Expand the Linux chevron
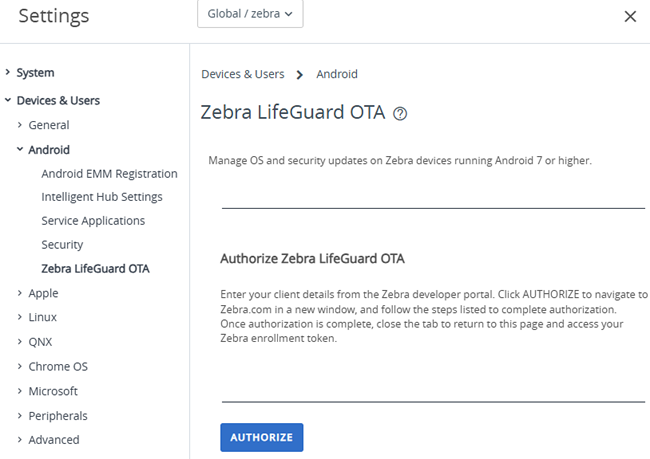 [x=19, y=317]
